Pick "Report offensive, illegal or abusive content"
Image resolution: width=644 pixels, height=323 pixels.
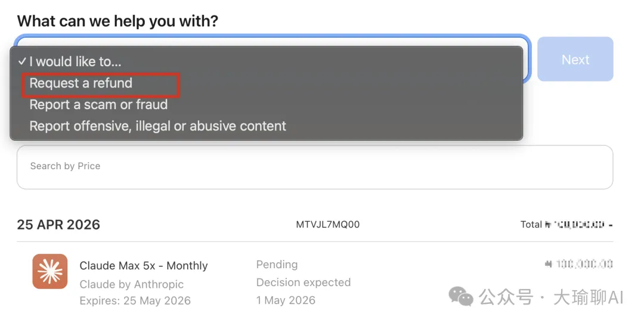157,126
